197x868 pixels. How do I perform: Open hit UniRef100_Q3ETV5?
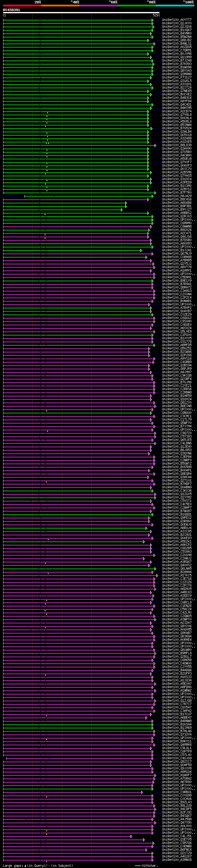(177, 840)
